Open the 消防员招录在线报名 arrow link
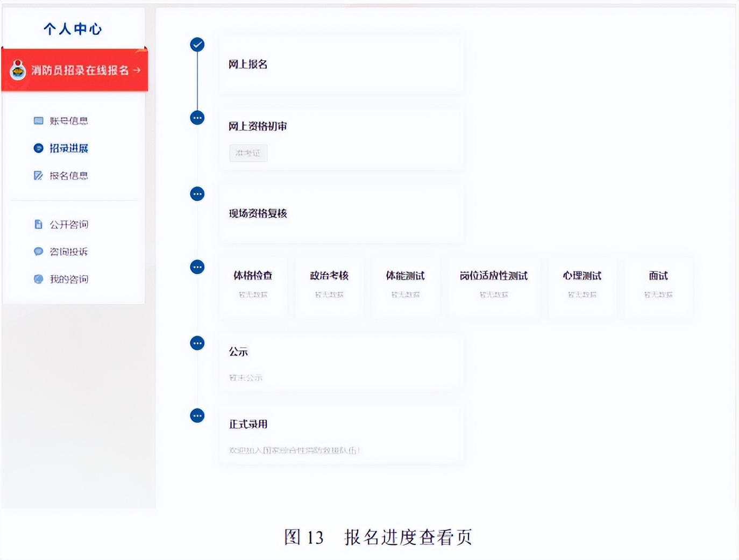739x560 pixels. [x=137, y=70]
